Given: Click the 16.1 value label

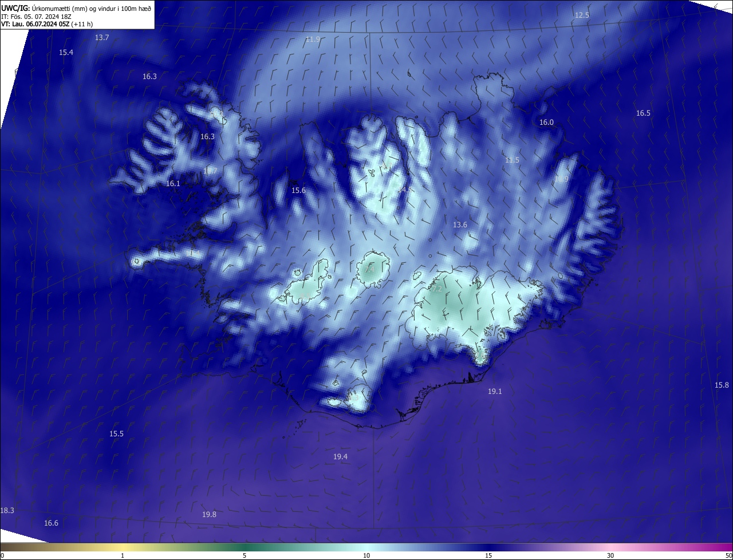Looking at the screenshot, I should (173, 184).
